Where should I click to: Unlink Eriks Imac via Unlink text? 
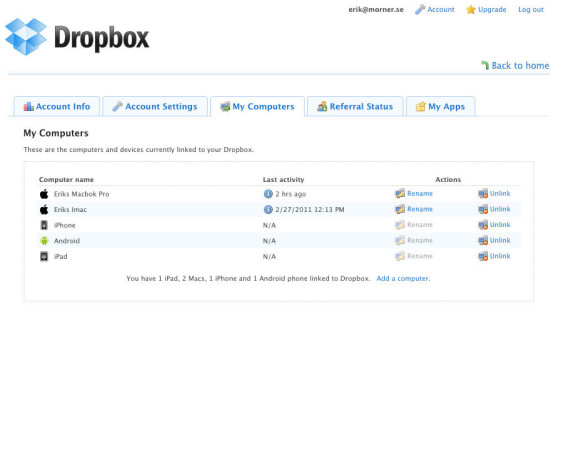pos(500,209)
